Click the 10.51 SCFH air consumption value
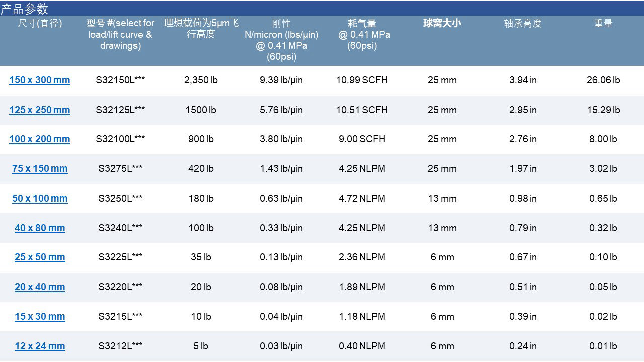Screen dimensions: 644x362 point(362,110)
